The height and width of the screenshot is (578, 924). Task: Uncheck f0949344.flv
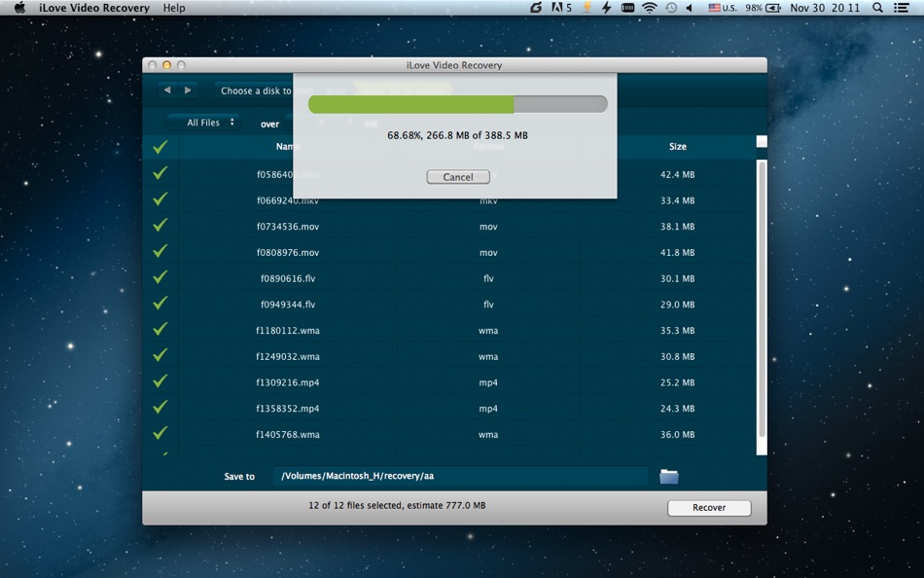[160, 304]
